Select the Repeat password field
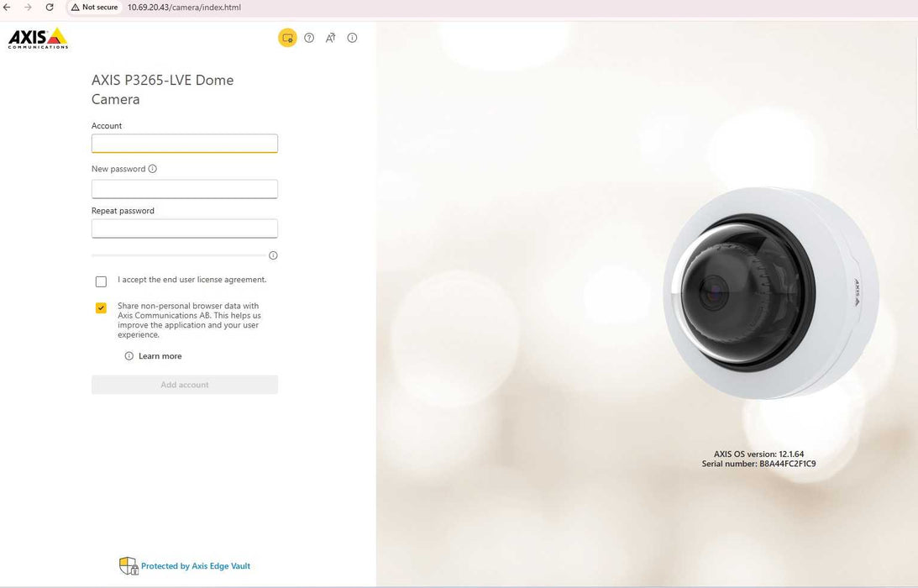 [x=185, y=228]
